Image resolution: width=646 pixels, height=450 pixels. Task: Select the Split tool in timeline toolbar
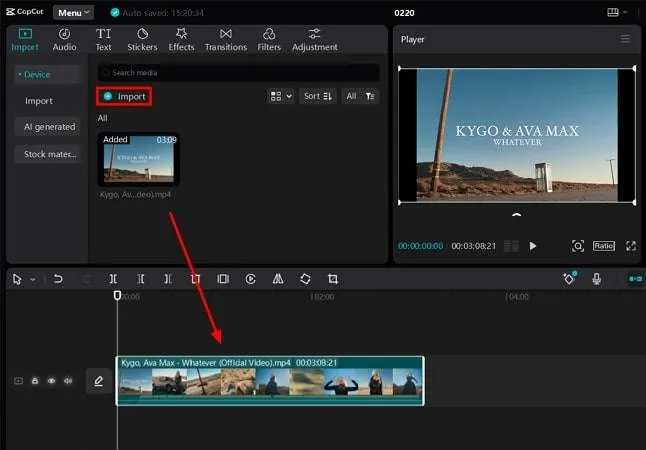point(113,279)
